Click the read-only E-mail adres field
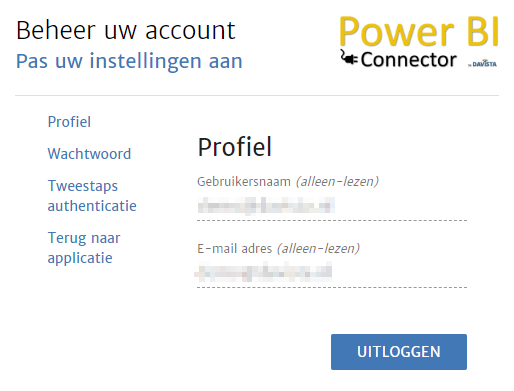 coord(332,272)
